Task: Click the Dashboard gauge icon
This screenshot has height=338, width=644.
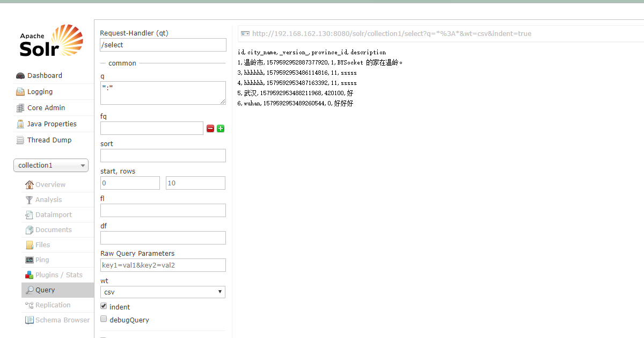Action: (20, 76)
